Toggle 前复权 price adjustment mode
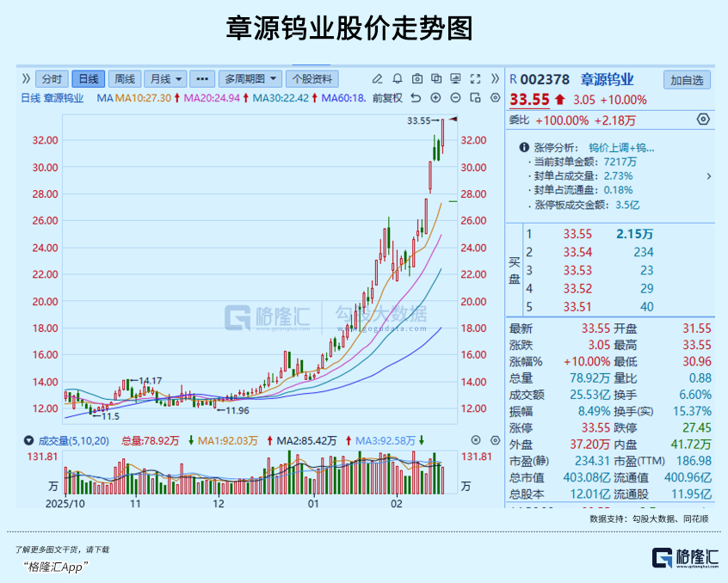The height and width of the screenshot is (583, 728). click(x=387, y=97)
